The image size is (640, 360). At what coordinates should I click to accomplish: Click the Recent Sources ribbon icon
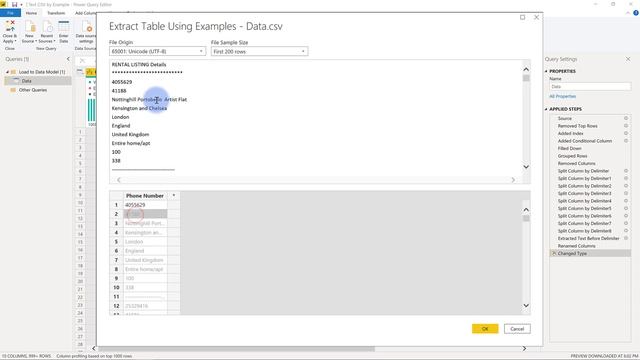coord(47,27)
